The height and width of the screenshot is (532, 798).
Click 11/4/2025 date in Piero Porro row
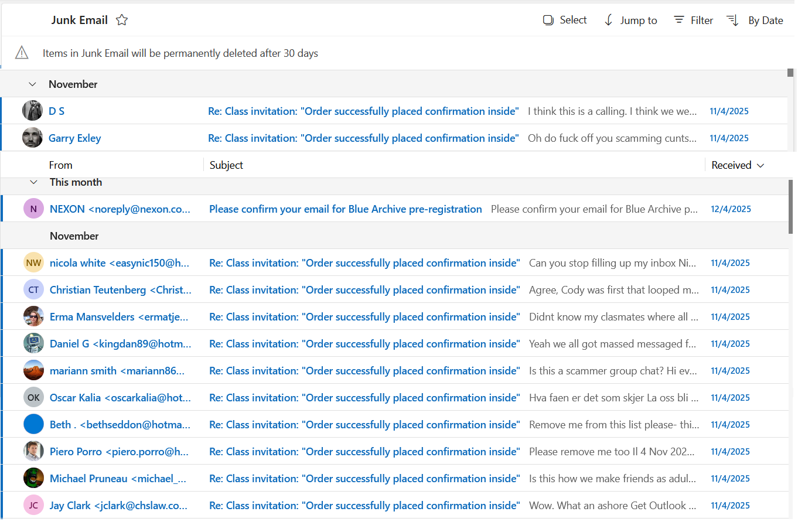(730, 452)
